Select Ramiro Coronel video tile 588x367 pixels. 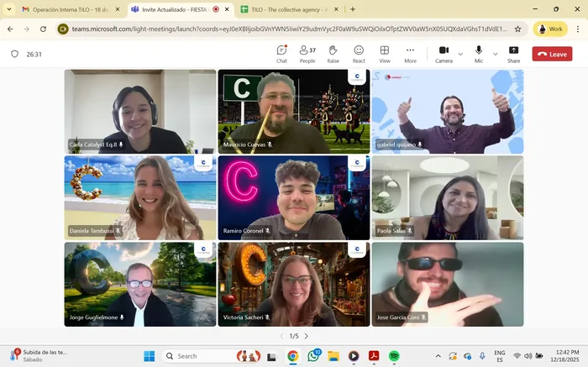[294, 197]
